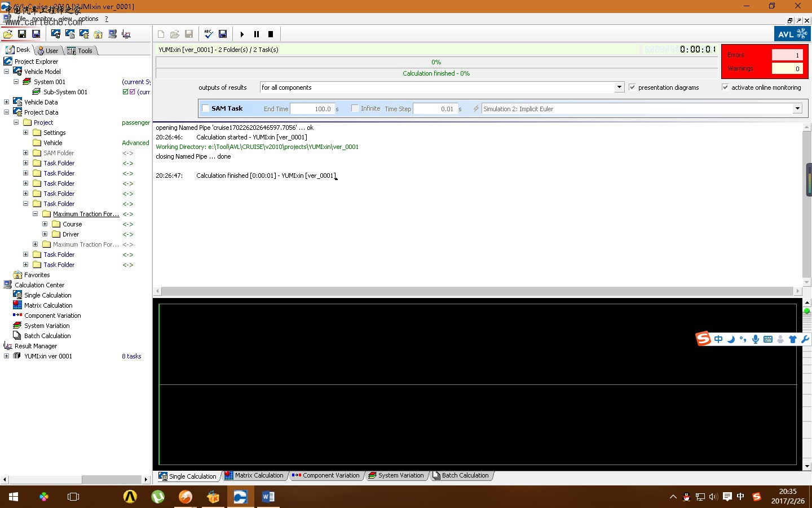Click the ABC check spelling icon
The image size is (812, 508).
pos(209,34)
